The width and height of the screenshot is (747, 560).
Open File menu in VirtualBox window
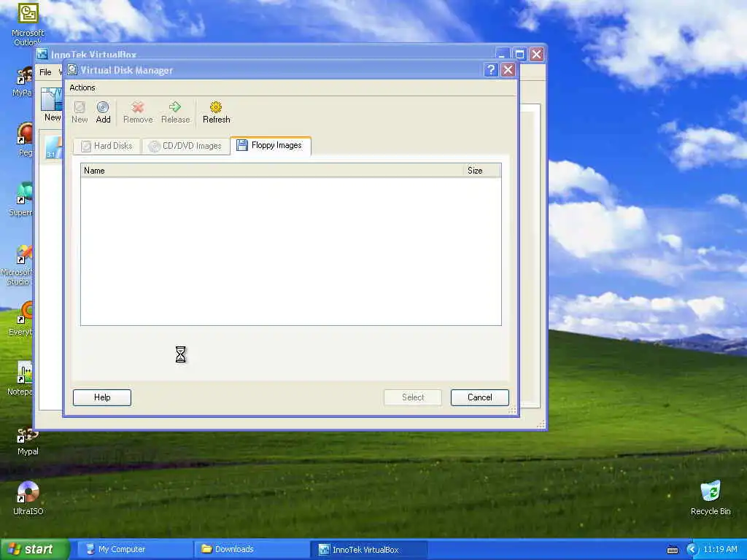(45, 72)
